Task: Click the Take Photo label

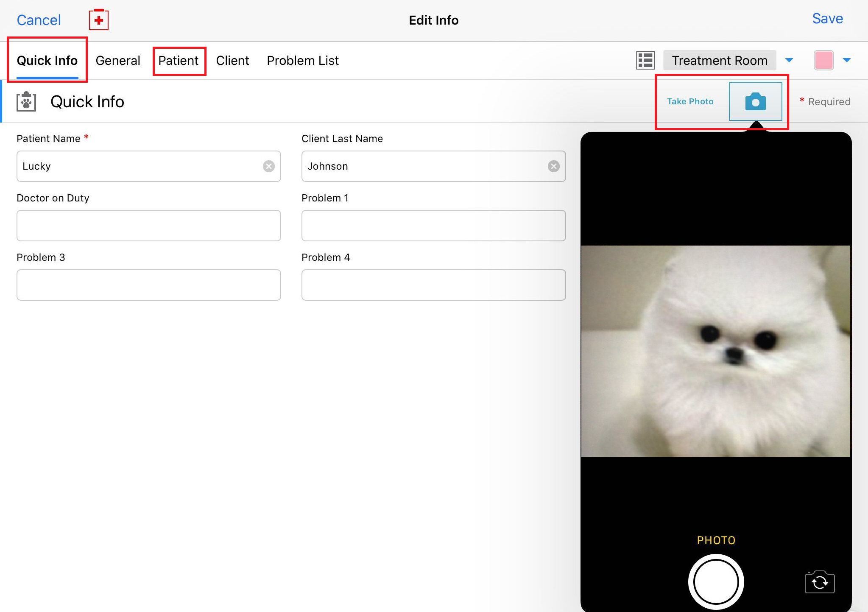Action: (690, 101)
